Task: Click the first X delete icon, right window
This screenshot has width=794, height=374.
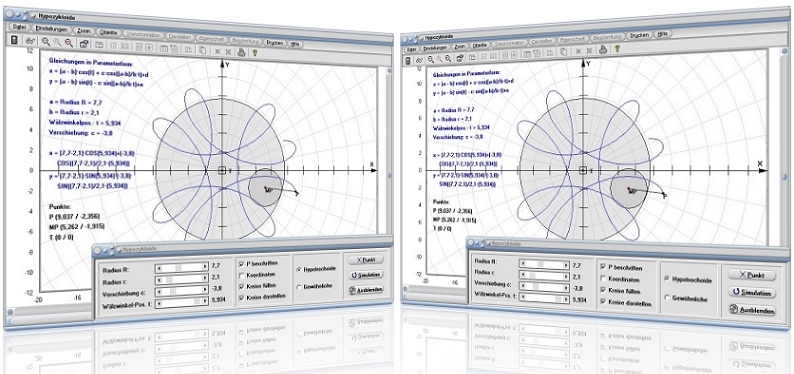Action: pyautogui.click(x=578, y=51)
